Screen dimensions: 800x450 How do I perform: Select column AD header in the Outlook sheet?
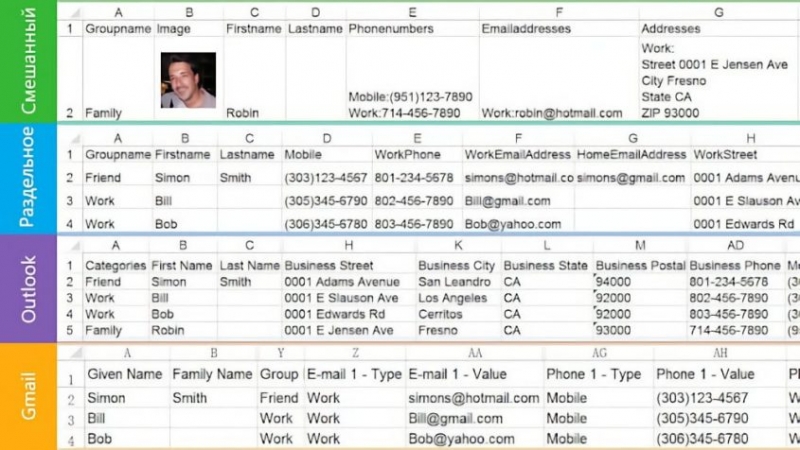pyautogui.click(x=735, y=245)
